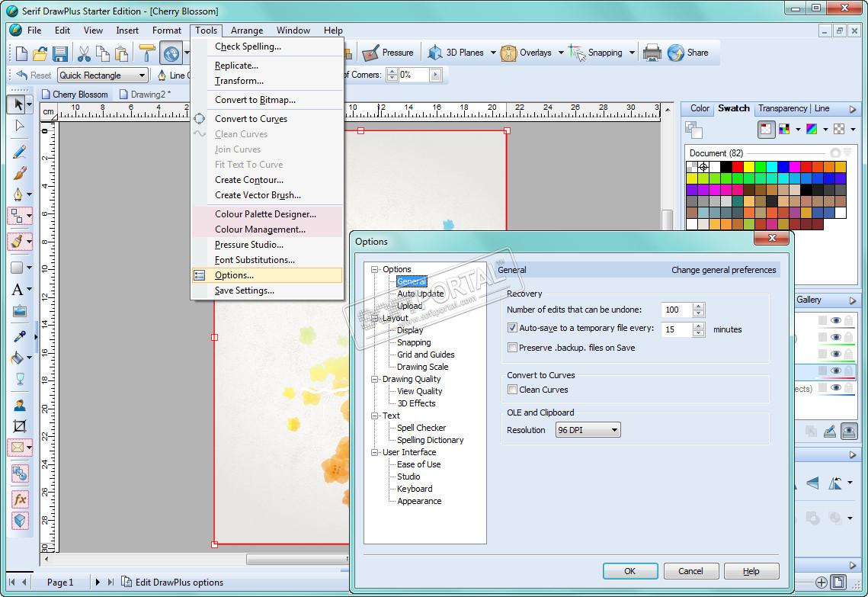Open the 3D Planes dropdown arrow
The width and height of the screenshot is (868, 597).
(492, 53)
